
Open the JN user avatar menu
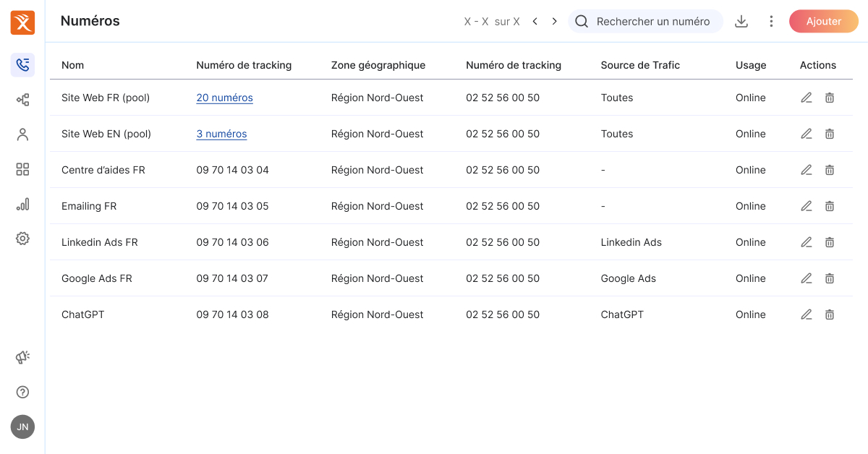[x=22, y=427]
